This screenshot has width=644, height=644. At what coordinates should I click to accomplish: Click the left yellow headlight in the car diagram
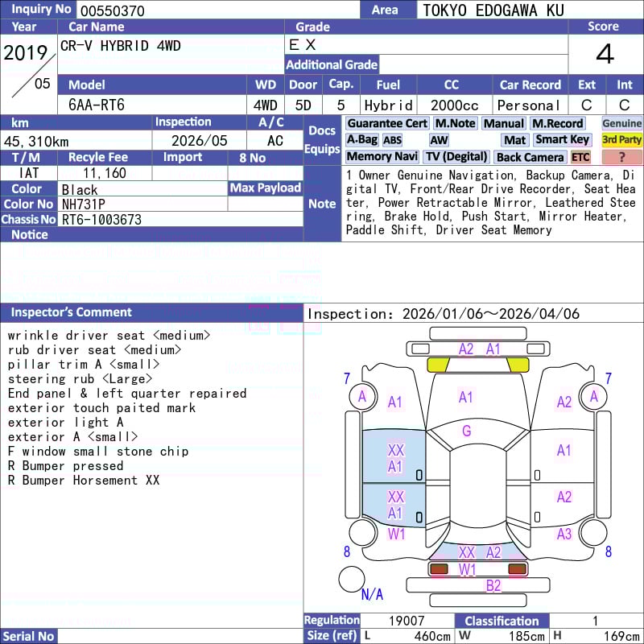pos(438,365)
